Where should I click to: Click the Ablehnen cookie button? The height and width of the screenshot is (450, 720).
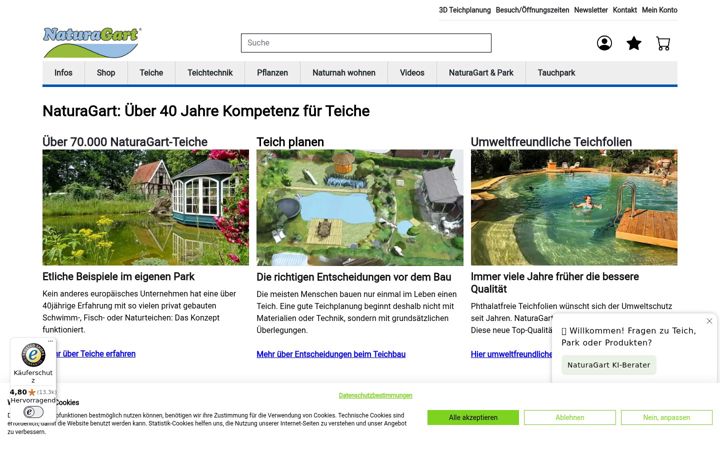coord(570,417)
